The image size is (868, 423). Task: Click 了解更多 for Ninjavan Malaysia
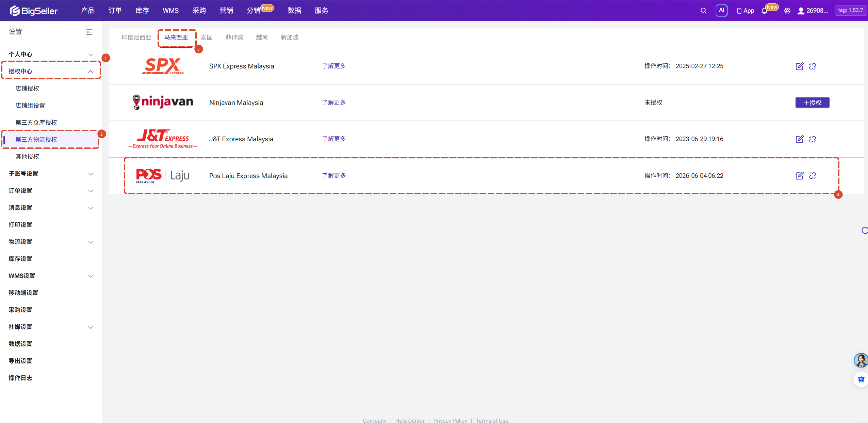click(334, 103)
